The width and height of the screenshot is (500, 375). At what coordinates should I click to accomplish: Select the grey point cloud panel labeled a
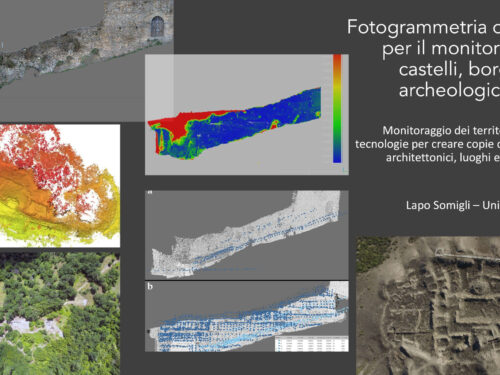coord(247,235)
